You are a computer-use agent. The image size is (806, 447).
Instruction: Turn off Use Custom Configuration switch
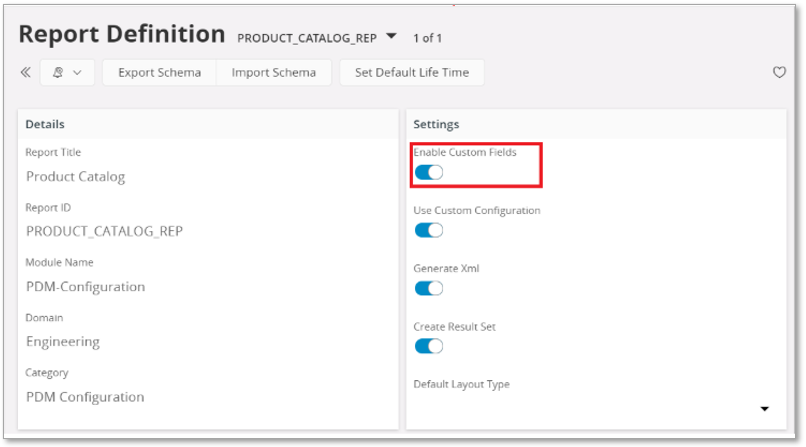pyautogui.click(x=428, y=230)
